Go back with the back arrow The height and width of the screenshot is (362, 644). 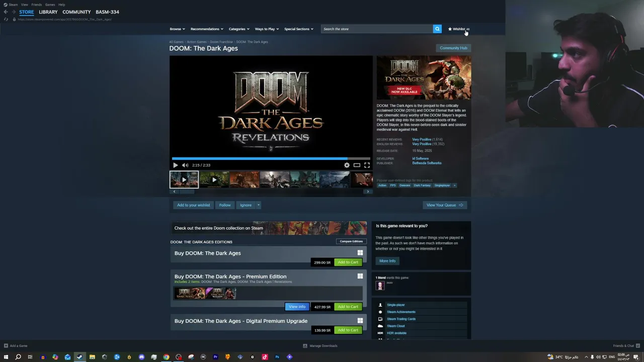tap(6, 12)
